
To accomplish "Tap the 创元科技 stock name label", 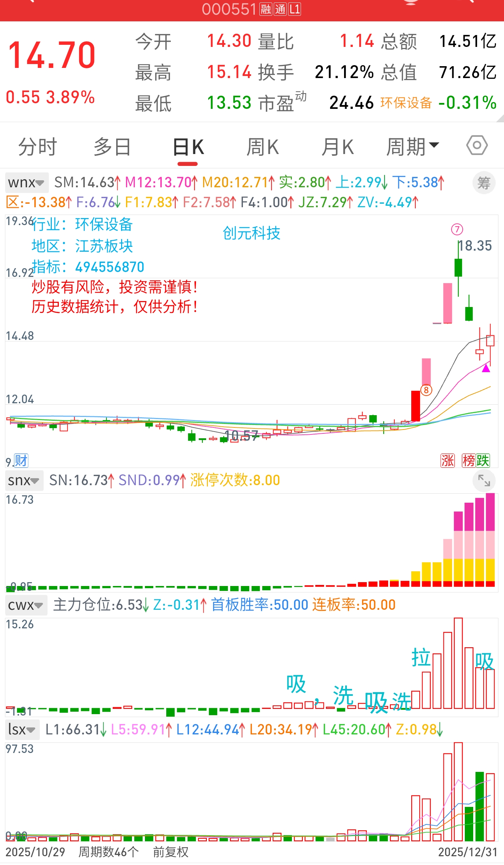I will [252, 233].
